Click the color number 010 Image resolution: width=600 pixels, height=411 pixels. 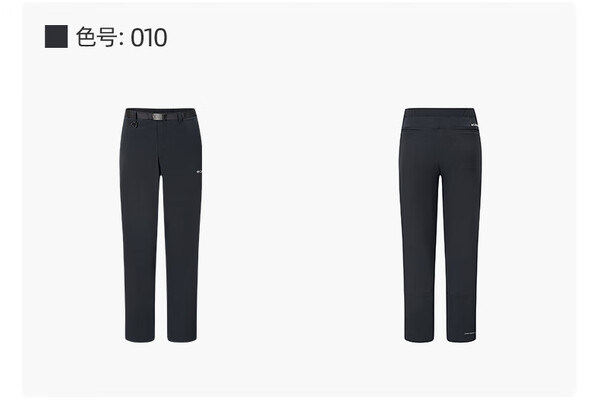(149, 38)
